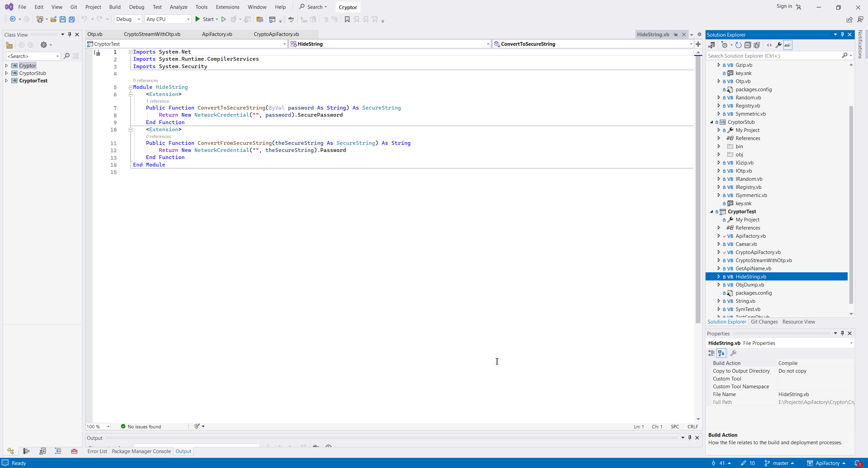
Task: Collapse the CryptorStub project in Solution Explorer
Action: point(712,122)
